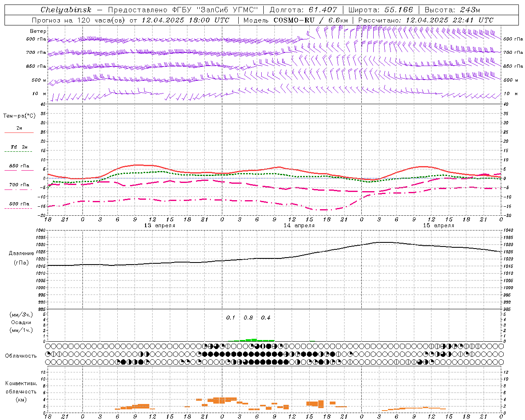Click the solid red line sample under "2м"
Image resolution: width=525 pixels, height=420 pixels.
coord(19,133)
